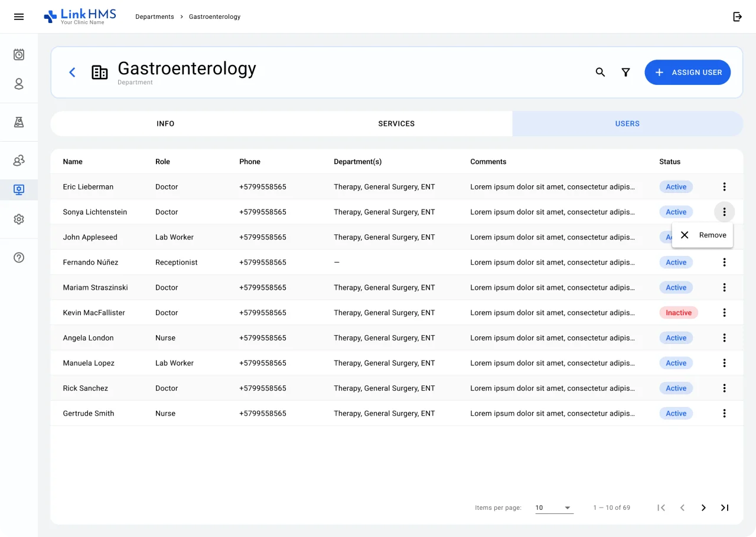
Task: Select the Manuela Lopez name cell
Action: pyautogui.click(x=89, y=363)
